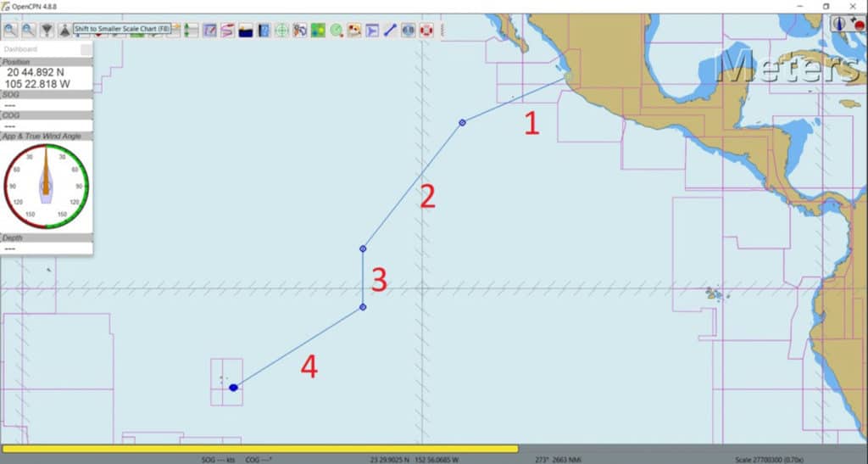
Task: Click the route waypoint between legs 1 and 2
Action: point(462,122)
